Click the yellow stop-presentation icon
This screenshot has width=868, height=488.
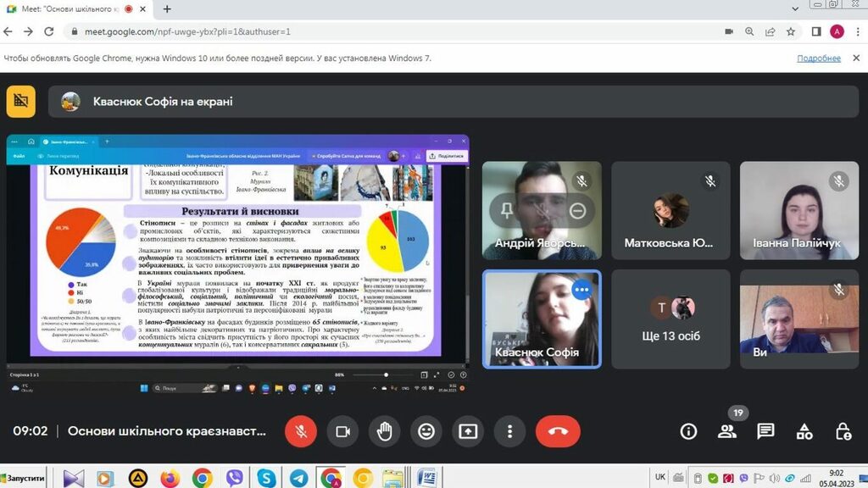21,101
